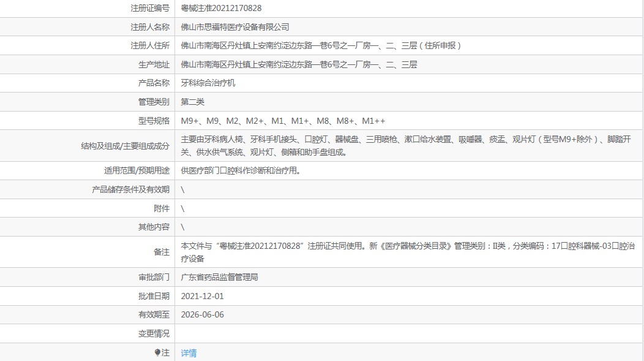Click the 管理类别 label
Screen dimensions: 644x361
coord(154,102)
